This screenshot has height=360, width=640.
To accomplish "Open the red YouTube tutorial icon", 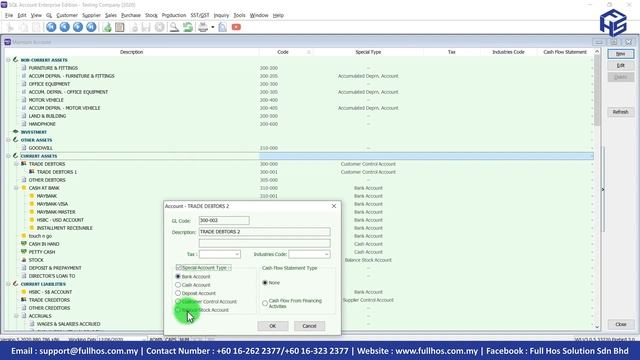I will point(236,27).
